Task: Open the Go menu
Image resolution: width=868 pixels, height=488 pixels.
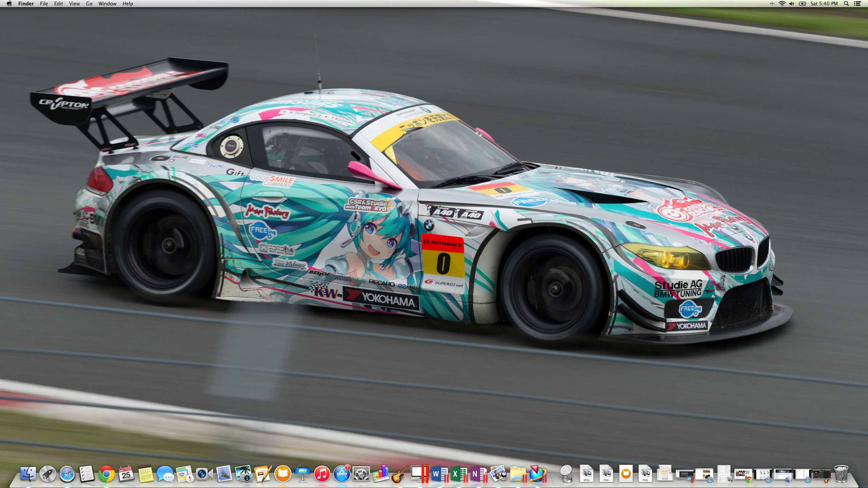Action: pyautogui.click(x=89, y=4)
